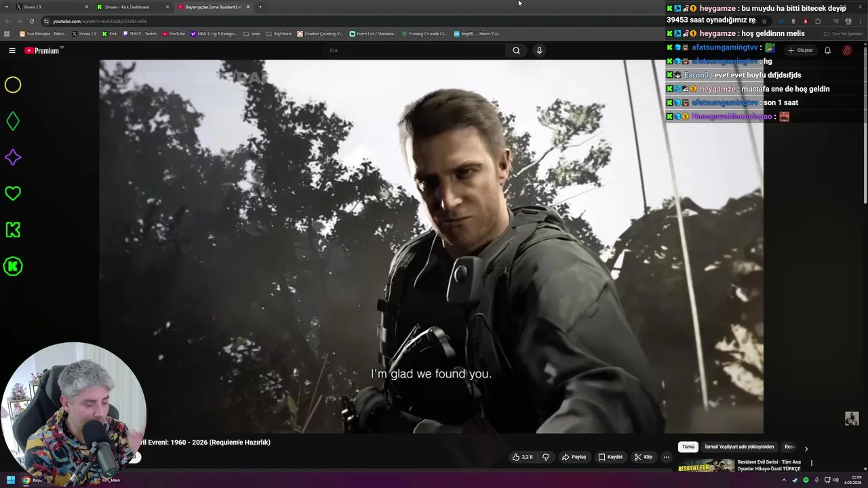Open options for Resident Evil Serisi suggestion
868x488 pixels.
click(811, 464)
